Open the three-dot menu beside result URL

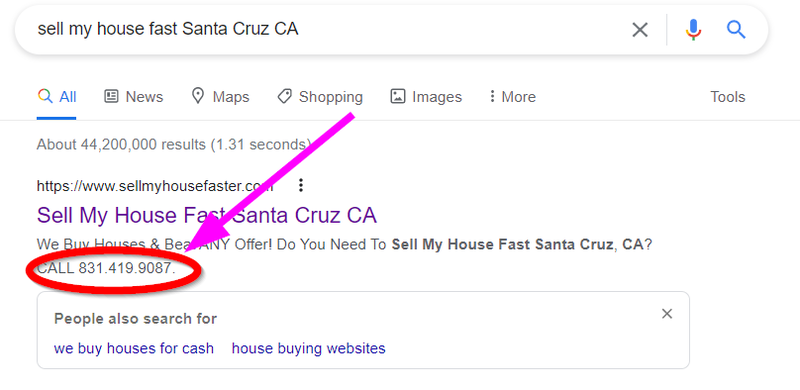coord(301,185)
